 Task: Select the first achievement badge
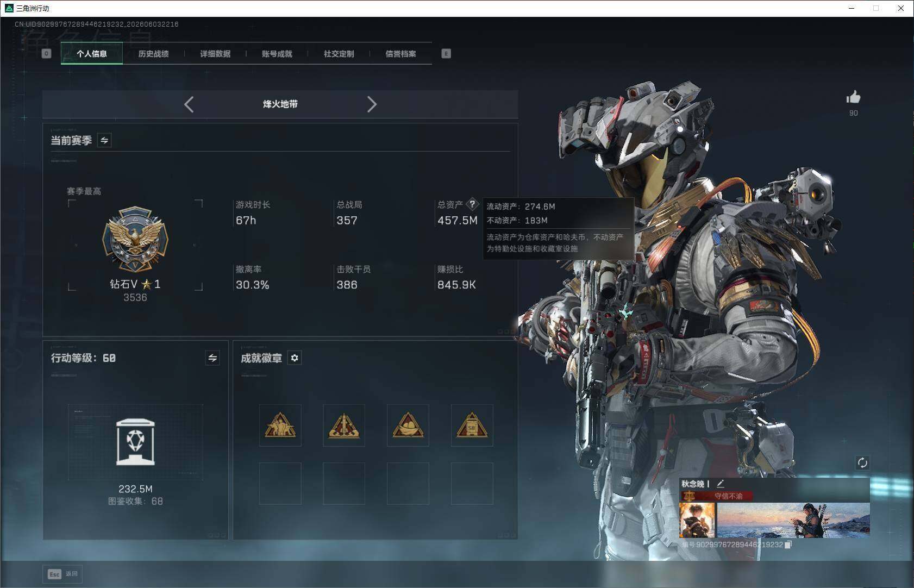[280, 425]
